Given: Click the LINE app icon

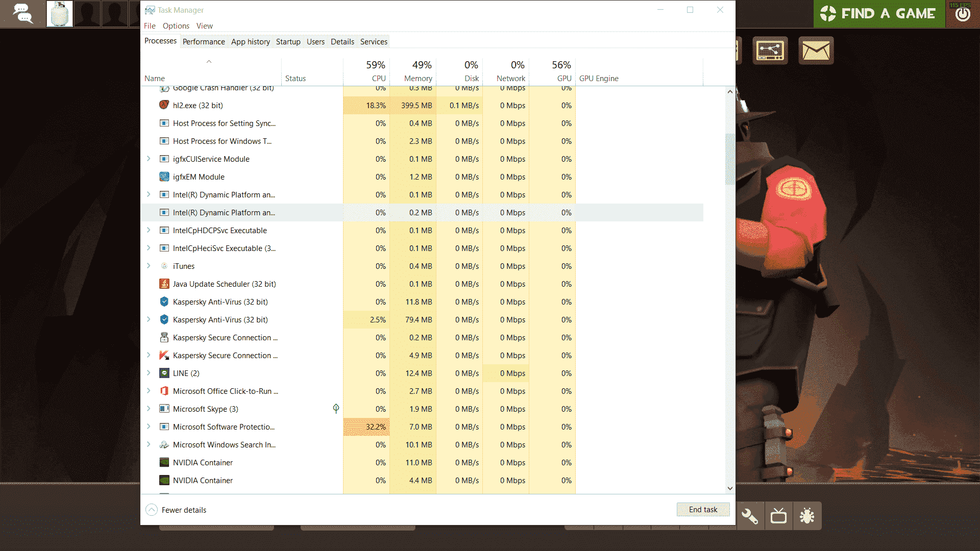Looking at the screenshot, I should pos(164,373).
